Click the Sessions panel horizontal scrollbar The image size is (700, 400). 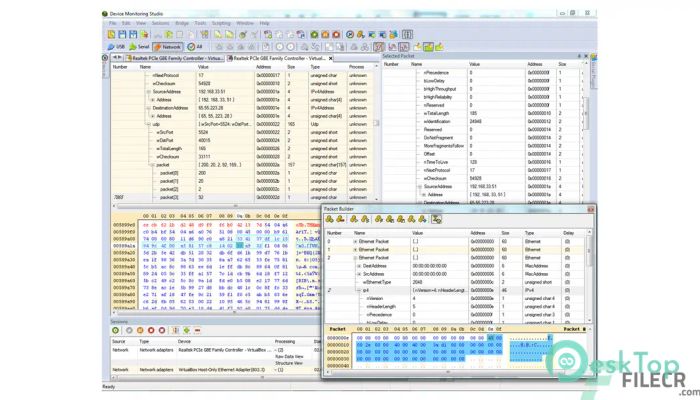216,377
